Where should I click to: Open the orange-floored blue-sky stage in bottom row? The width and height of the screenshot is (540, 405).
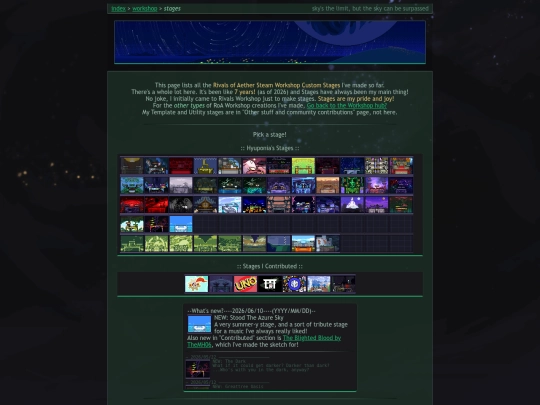tap(303, 243)
